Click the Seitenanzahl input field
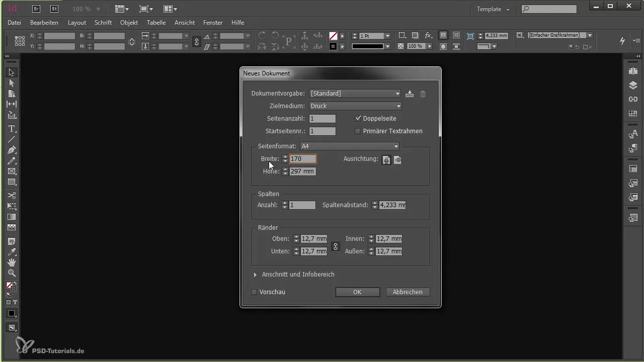 click(323, 119)
